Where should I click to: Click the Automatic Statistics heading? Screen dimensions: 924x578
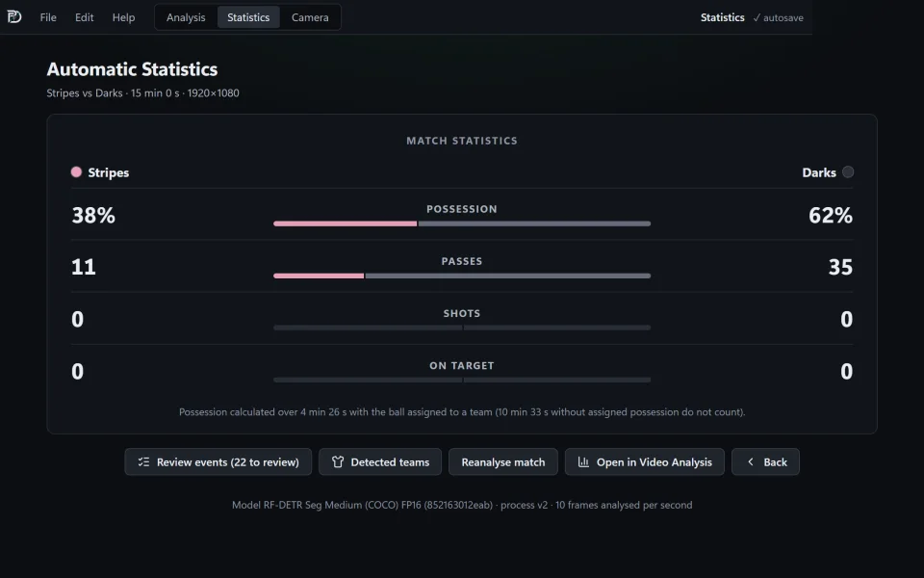[x=132, y=69]
